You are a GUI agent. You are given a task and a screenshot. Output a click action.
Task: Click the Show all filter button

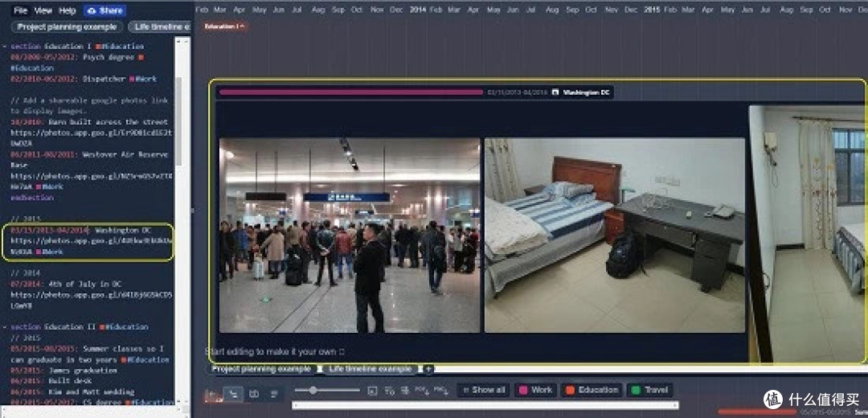[483, 390]
